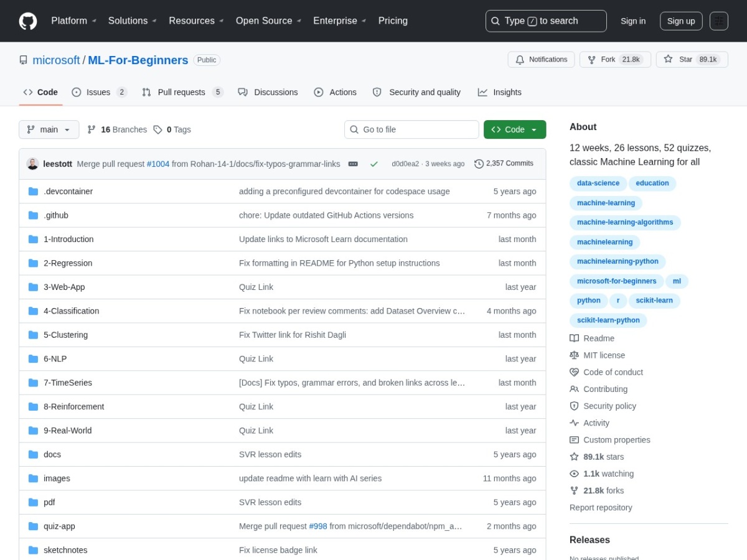747x560 pixels.
Task: Open the MIT license link
Action: tap(598, 355)
